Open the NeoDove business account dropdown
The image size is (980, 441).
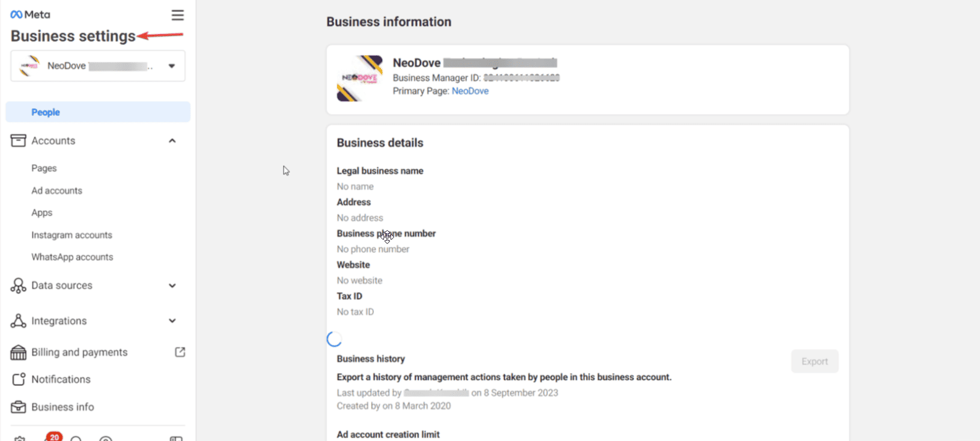tap(172, 66)
